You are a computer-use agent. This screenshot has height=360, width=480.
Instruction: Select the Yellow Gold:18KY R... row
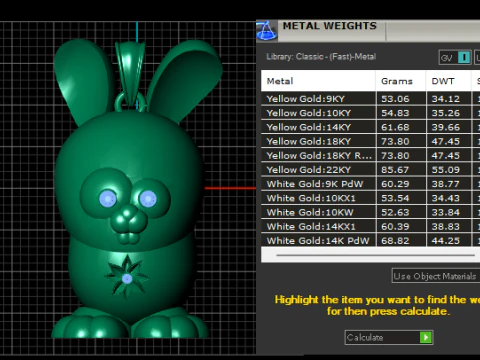(370, 155)
